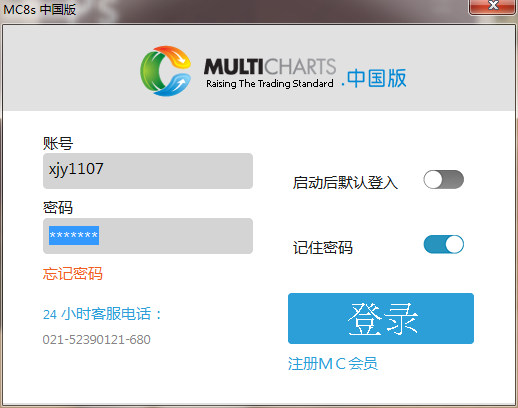Close the MC8s login window
This screenshot has width=518, height=408.
[x=493, y=7]
